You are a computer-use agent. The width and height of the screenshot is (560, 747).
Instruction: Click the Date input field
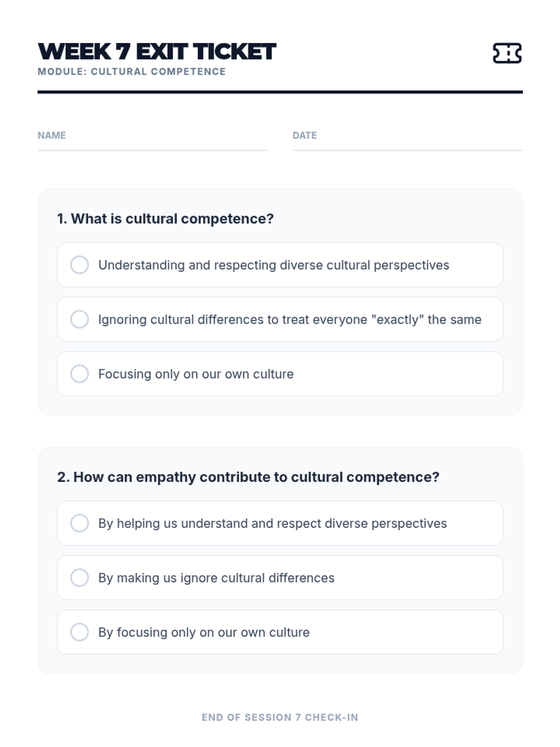tap(407, 142)
